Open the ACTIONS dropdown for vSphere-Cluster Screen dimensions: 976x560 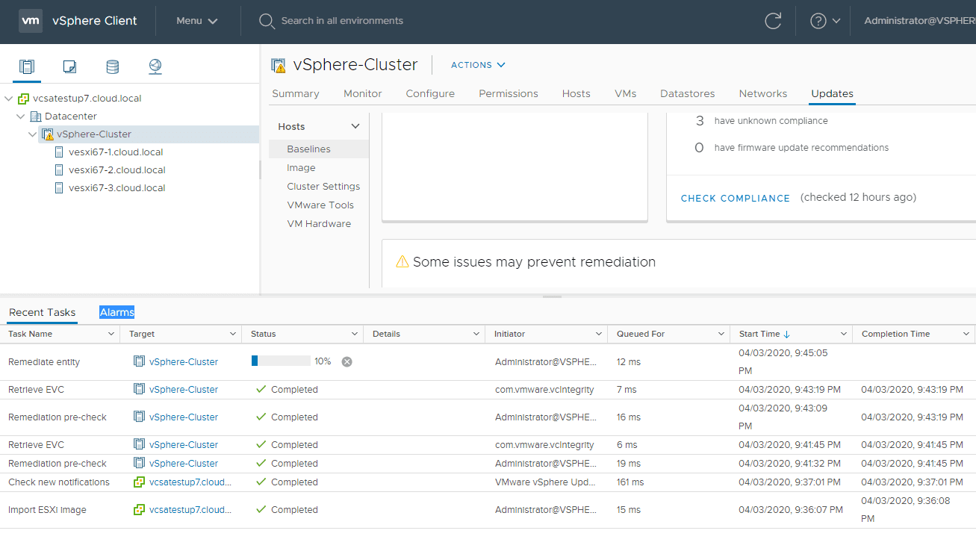click(x=478, y=65)
